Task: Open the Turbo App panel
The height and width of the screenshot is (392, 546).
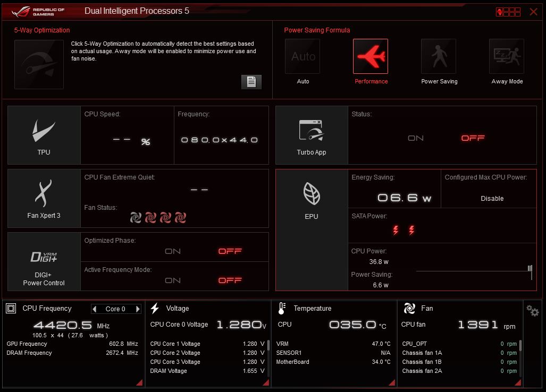Action: pyautogui.click(x=311, y=135)
